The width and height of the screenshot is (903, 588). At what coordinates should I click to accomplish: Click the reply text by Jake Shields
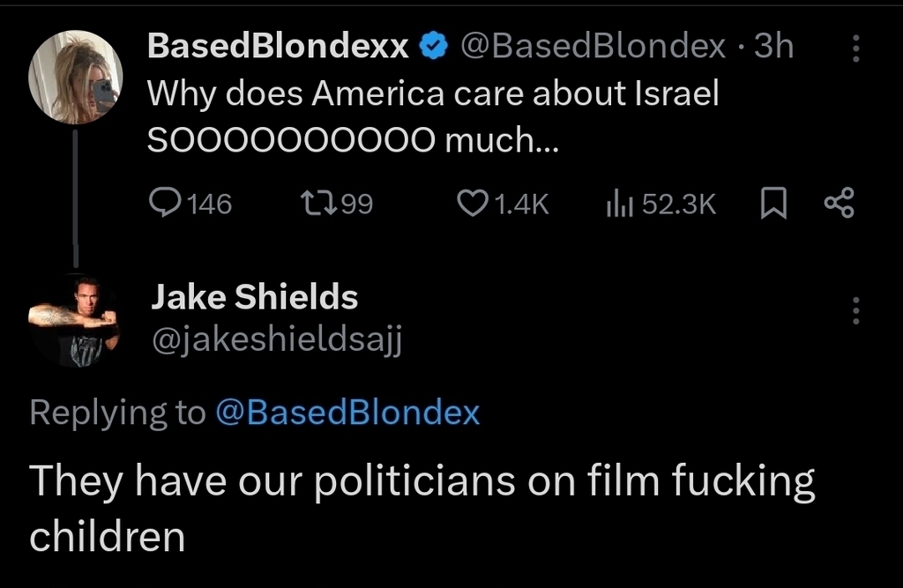(422, 506)
